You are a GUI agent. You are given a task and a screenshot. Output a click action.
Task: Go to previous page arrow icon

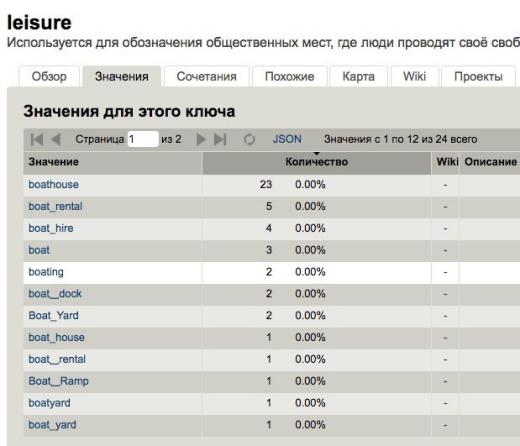(x=56, y=139)
